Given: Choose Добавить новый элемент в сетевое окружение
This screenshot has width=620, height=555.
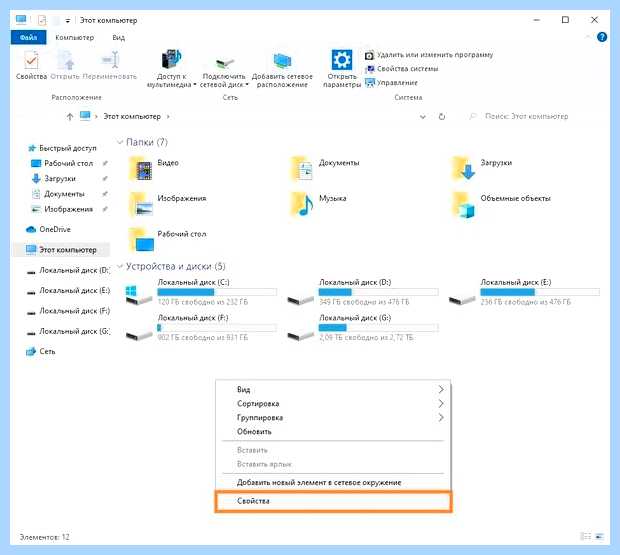Looking at the screenshot, I should coord(333,483).
